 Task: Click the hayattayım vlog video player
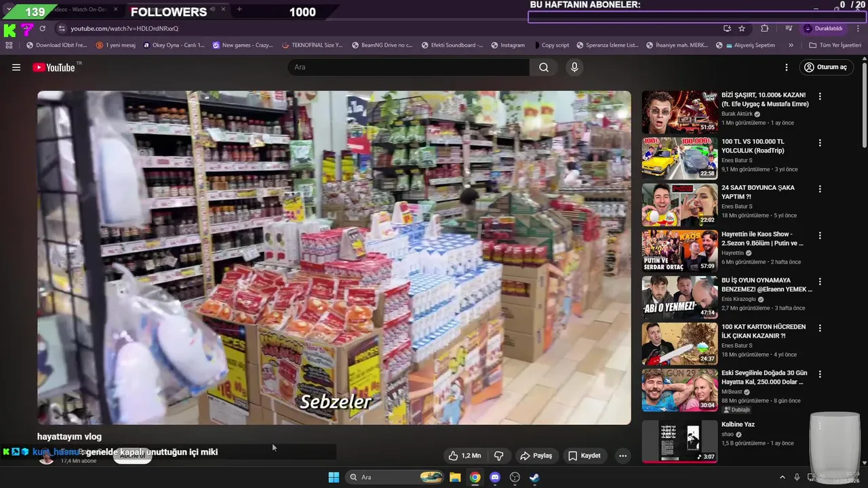[334, 258]
